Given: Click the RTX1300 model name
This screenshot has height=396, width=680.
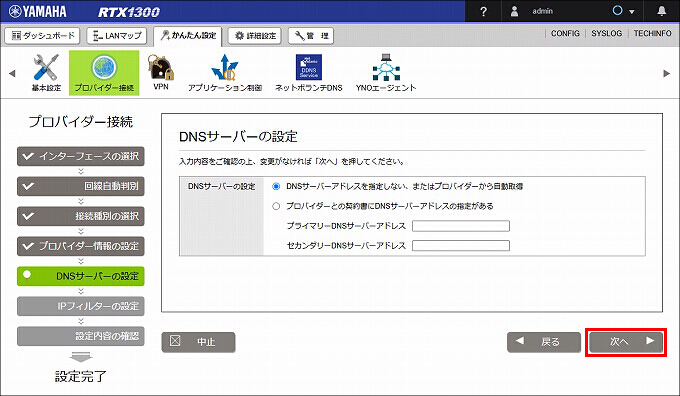Looking at the screenshot, I should [x=129, y=12].
